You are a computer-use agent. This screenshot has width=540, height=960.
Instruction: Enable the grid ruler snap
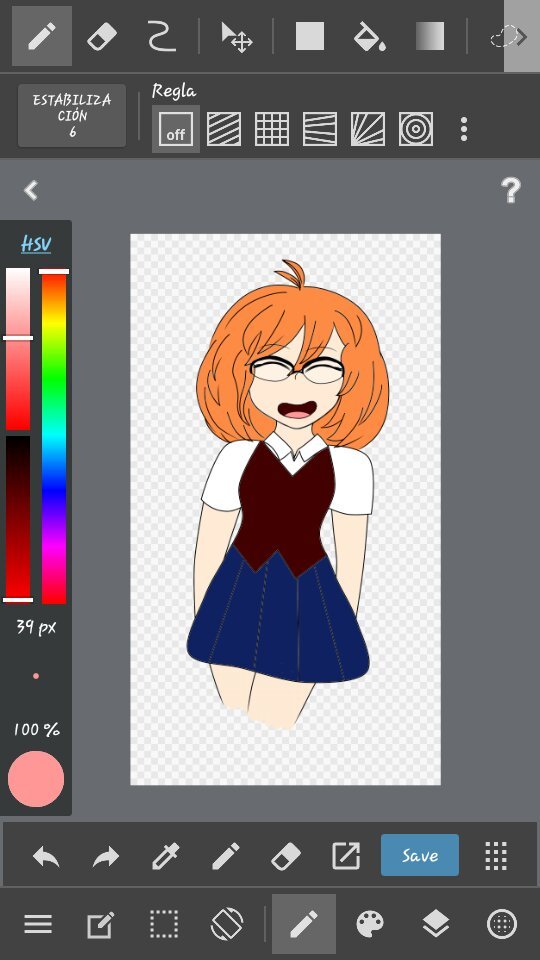(272, 129)
